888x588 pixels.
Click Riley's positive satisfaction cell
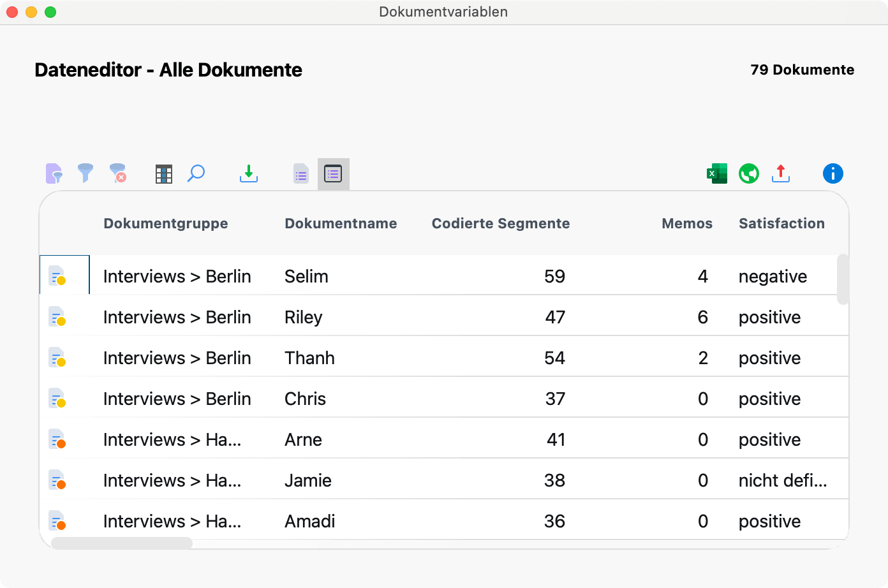click(770, 317)
